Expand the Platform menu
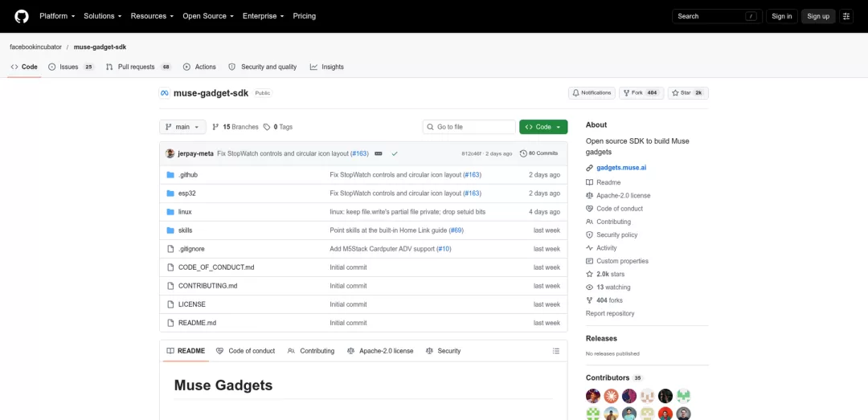868x420 pixels. [x=57, y=16]
